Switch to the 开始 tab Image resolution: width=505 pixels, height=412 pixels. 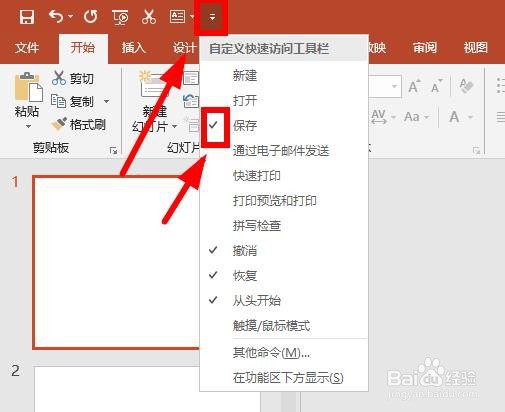pos(83,48)
